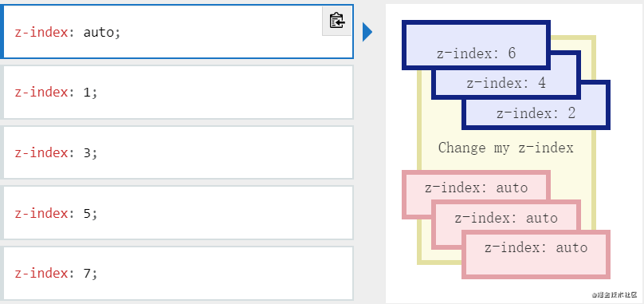This screenshot has width=644, height=304.
Task: Pick the z-index: 7; code option
Action: pos(178,273)
